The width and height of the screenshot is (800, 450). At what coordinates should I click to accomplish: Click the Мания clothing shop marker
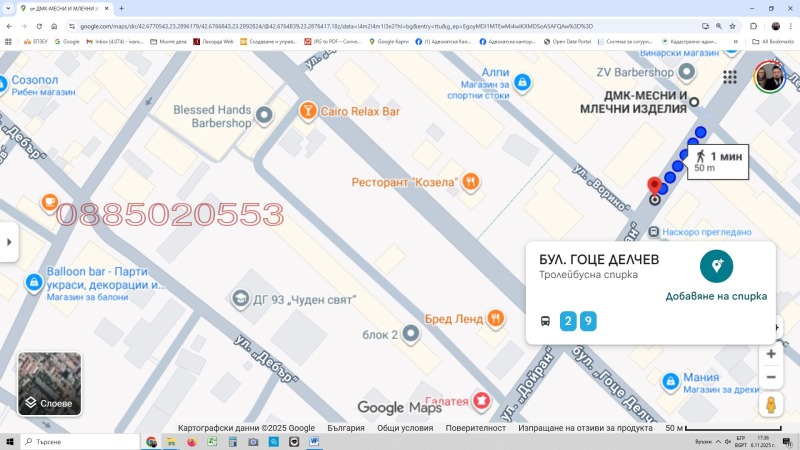(670, 381)
